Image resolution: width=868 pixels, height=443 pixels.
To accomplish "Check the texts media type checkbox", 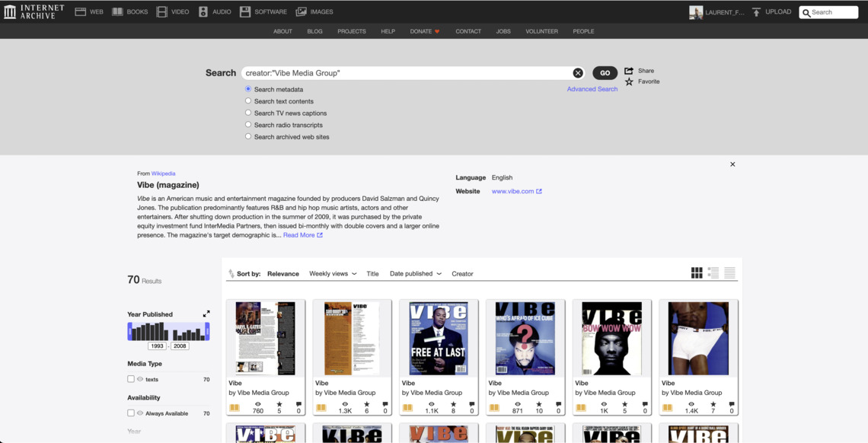I will (x=131, y=379).
